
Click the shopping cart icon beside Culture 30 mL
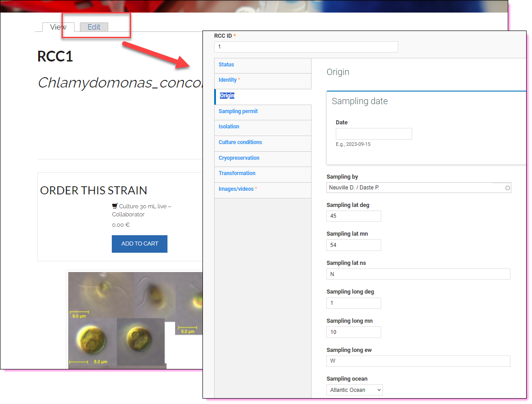[115, 206]
